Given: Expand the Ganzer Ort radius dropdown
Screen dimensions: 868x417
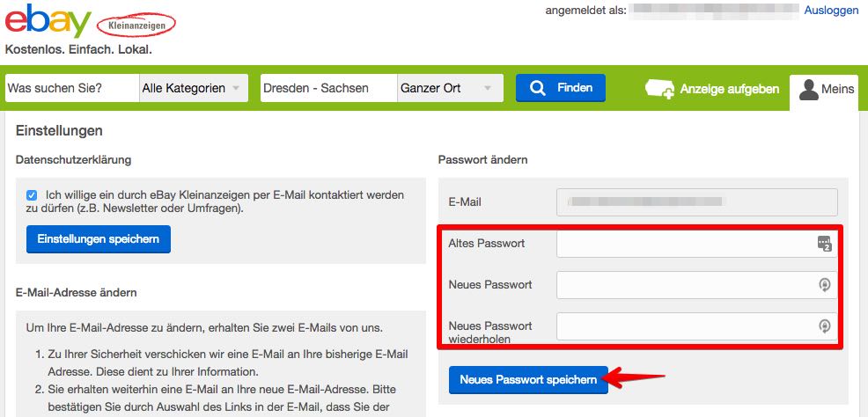Looking at the screenshot, I should 450,88.
